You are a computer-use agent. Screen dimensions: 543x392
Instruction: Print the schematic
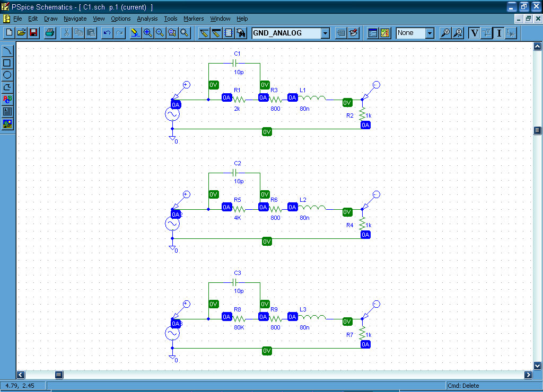[x=50, y=33]
